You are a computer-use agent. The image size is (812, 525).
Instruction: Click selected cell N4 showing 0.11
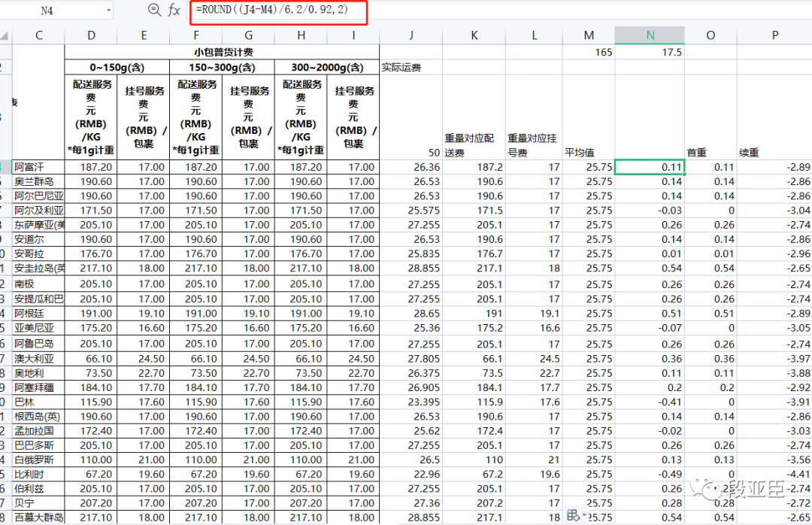click(x=650, y=167)
